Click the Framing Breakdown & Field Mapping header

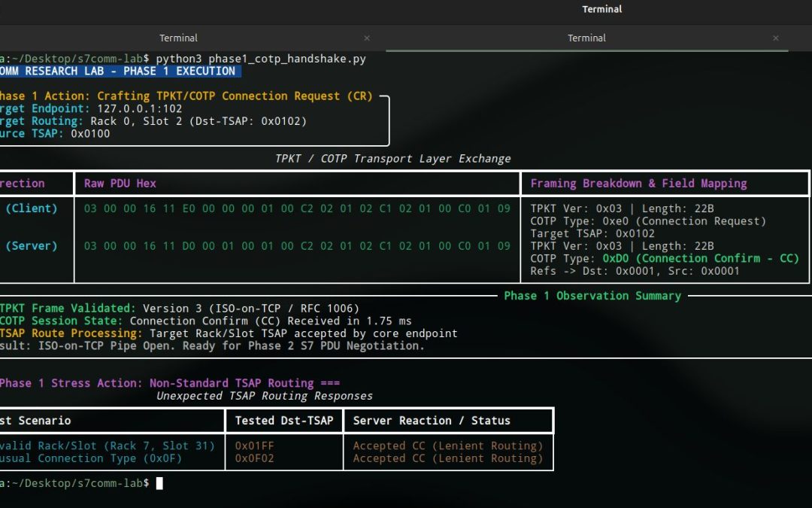point(638,183)
